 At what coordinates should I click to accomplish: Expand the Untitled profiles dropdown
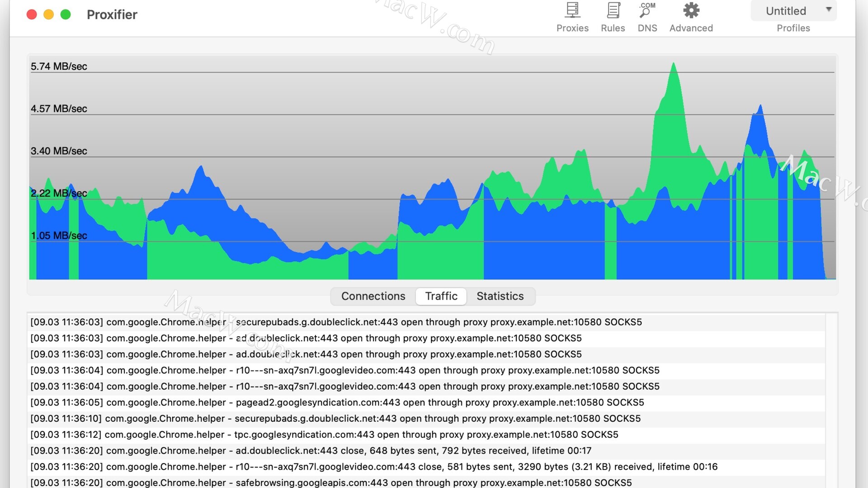coord(787,11)
